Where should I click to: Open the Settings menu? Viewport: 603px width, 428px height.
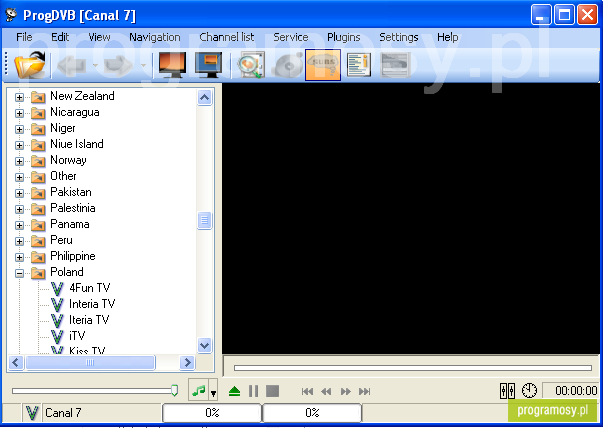click(399, 37)
